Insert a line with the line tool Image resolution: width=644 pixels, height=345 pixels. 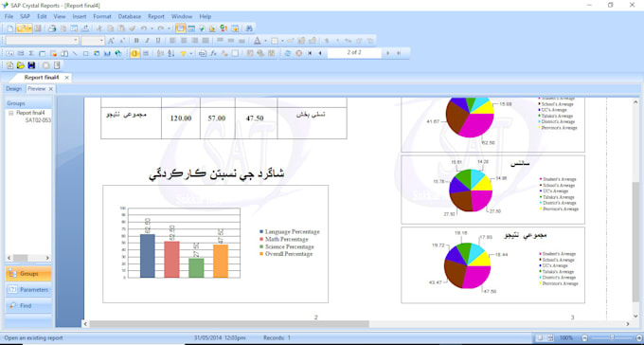75,53
